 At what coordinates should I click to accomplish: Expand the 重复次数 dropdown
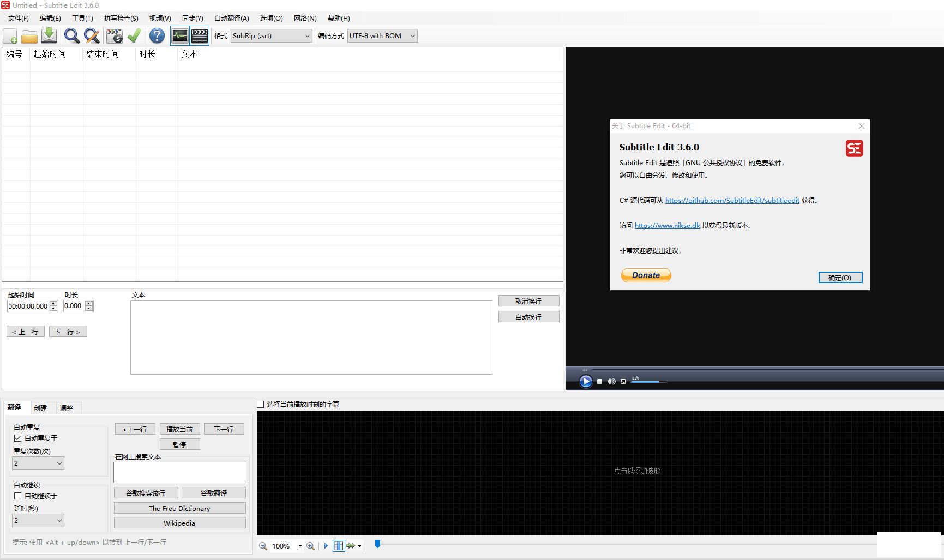coord(38,463)
